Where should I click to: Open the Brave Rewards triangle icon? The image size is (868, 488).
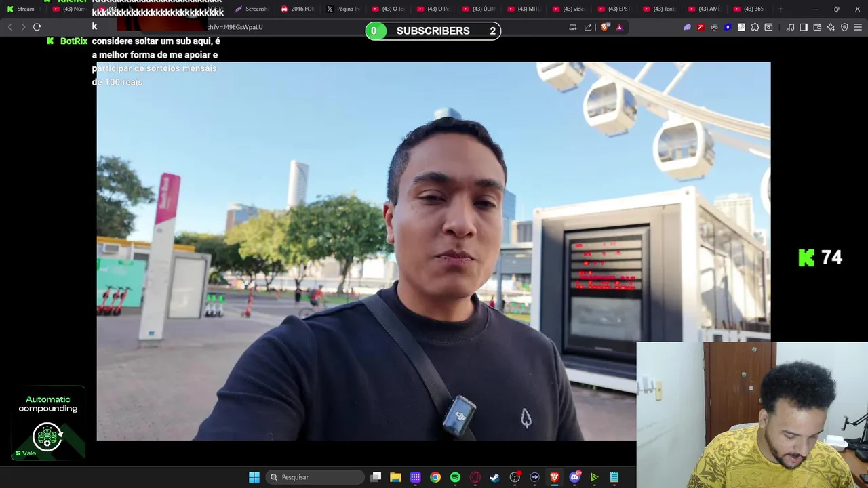619,27
